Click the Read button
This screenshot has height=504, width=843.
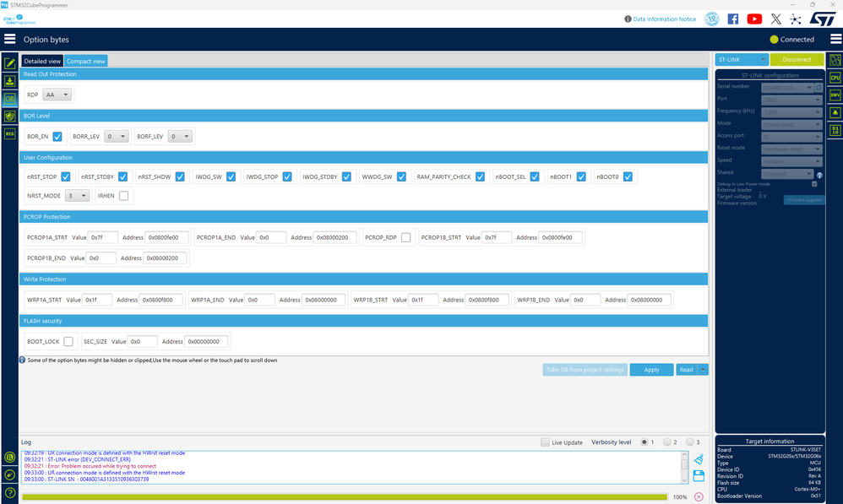coord(686,370)
